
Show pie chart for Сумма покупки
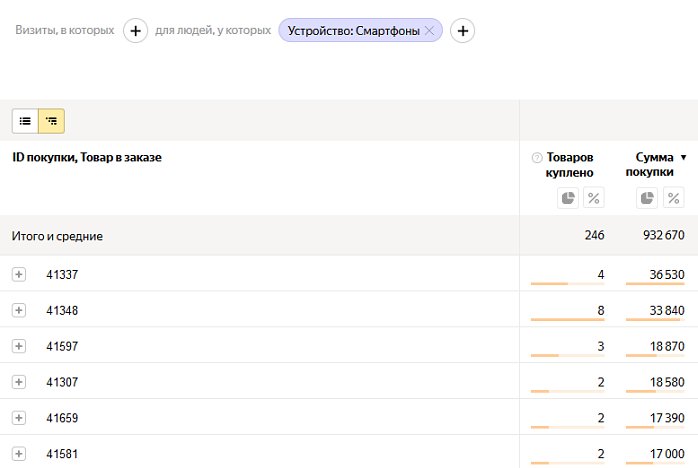[x=647, y=198]
